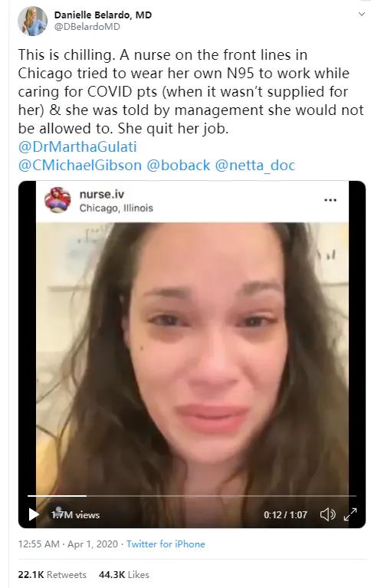Viewport: 371px width, 588px height.
Task: Visit the @netta_doc profile mention
Action: [x=255, y=165]
